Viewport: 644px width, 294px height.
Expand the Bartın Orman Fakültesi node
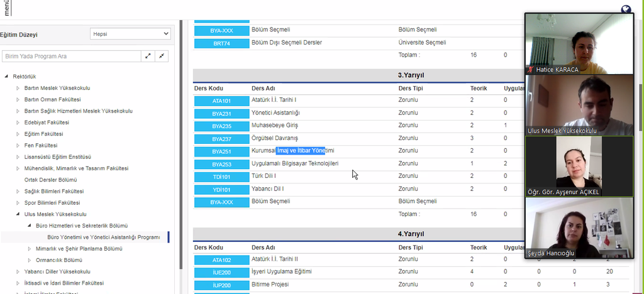(18, 99)
